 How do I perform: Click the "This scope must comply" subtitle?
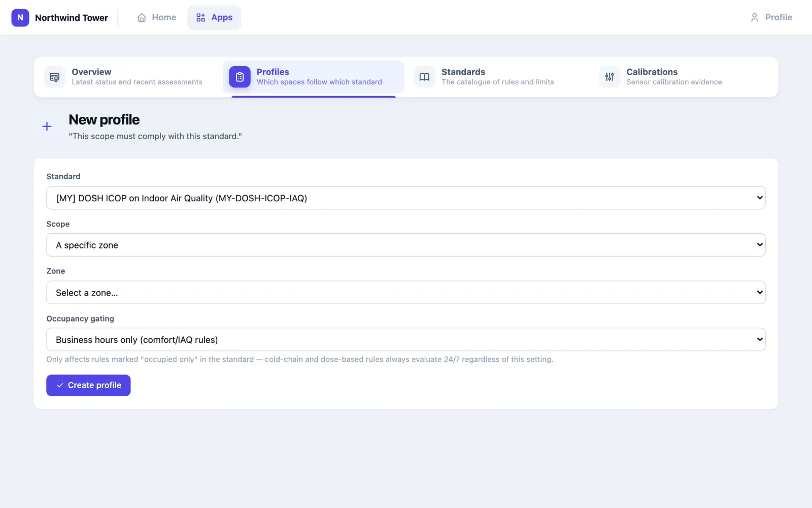155,136
